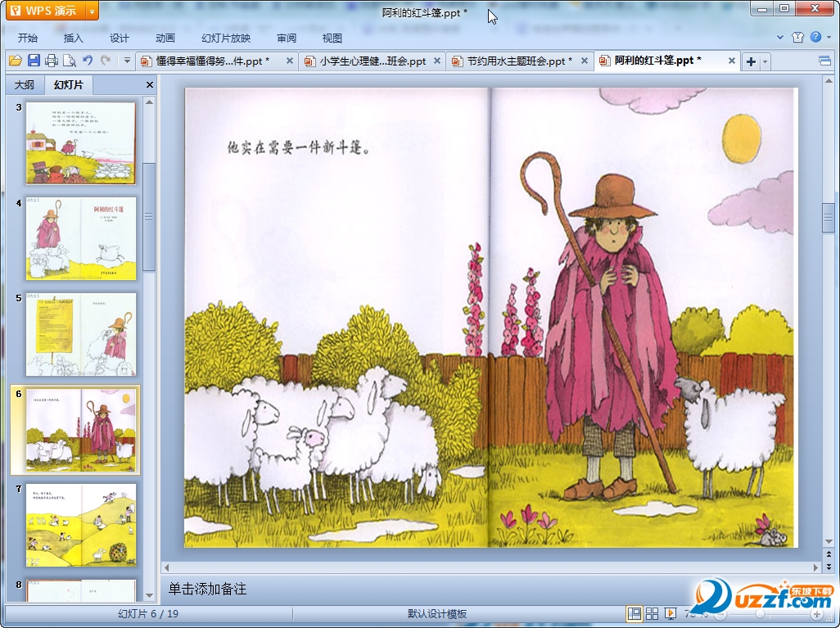Select slide 7 thumbnail

tap(81, 525)
